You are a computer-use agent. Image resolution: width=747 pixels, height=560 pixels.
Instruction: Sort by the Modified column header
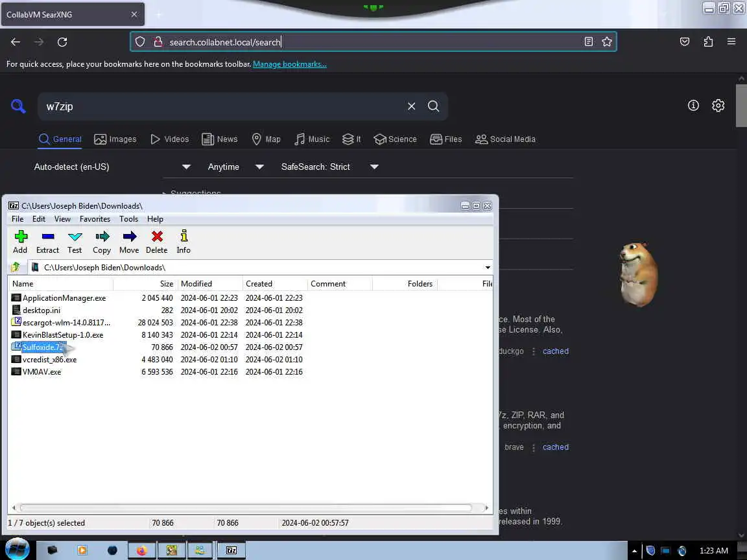coord(210,284)
